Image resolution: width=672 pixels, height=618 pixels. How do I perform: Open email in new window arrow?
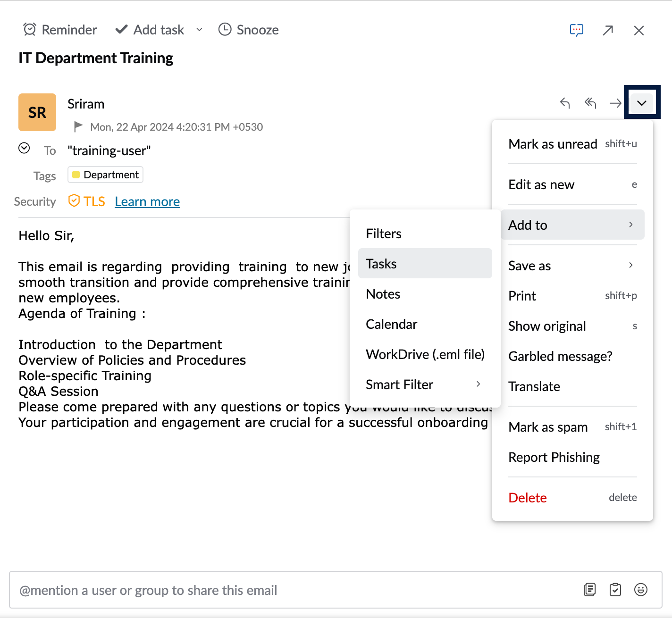click(608, 30)
